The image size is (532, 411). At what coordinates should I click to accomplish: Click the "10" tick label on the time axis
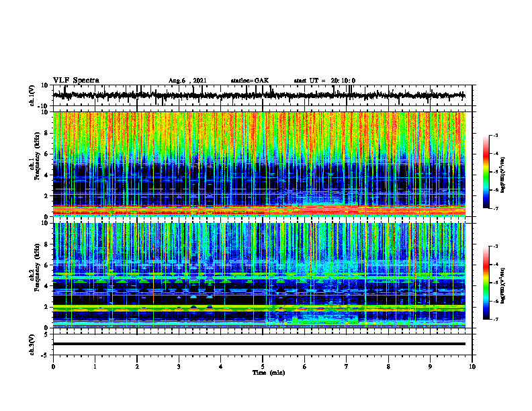tap(472, 367)
